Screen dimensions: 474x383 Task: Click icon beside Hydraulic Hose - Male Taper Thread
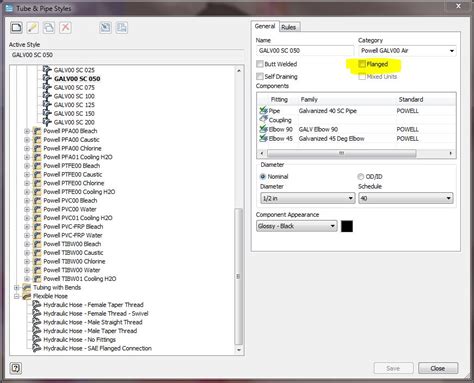point(37,331)
